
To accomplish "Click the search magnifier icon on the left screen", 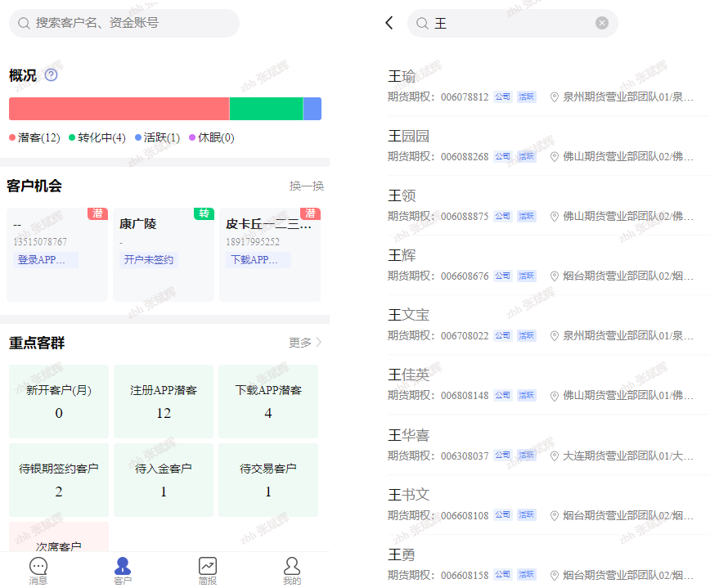I will click(24, 23).
